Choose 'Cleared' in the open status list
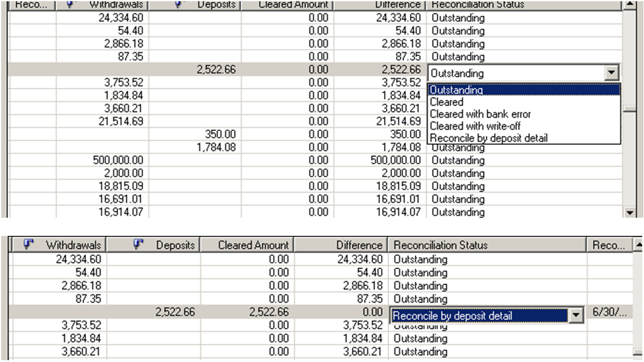The height and width of the screenshot is (362, 644). (523, 102)
